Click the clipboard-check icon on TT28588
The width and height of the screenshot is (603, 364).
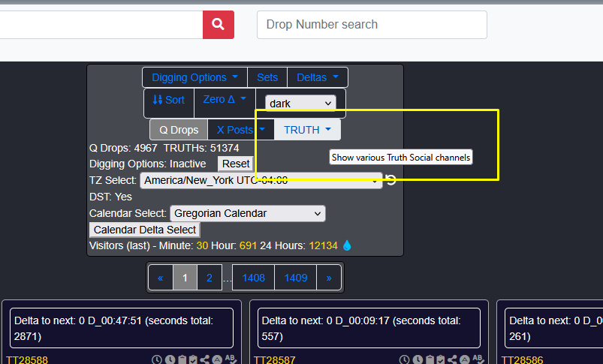[x=193, y=359]
